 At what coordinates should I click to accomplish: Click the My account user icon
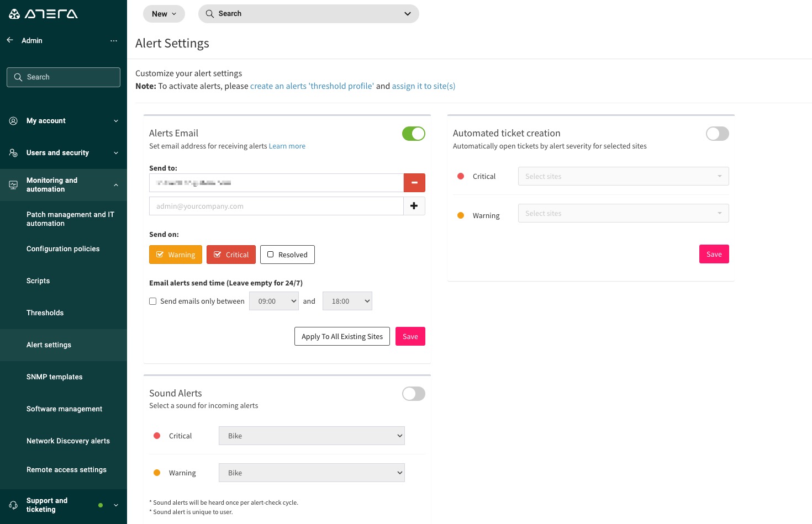pos(13,121)
